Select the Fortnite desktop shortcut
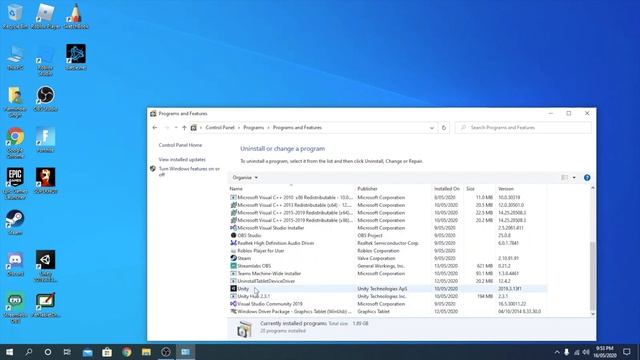Screen dimensions: 640x360 [45, 140]
